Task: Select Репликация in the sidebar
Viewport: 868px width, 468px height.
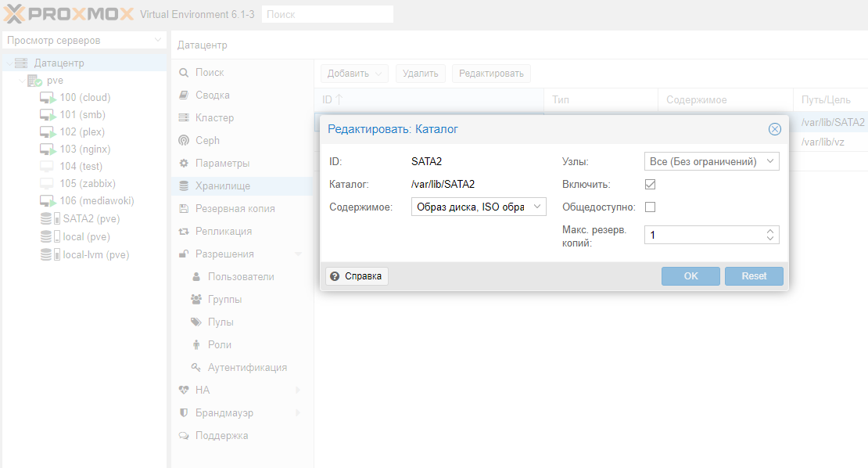Action: point(223,232)
